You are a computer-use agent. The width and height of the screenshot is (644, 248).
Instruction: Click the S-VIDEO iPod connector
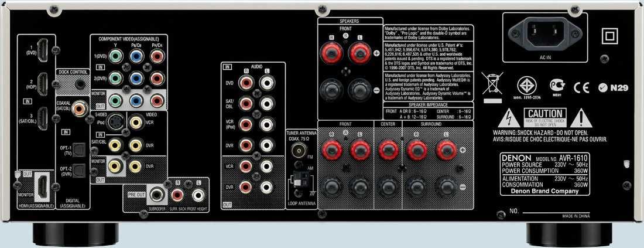[115, 122]
